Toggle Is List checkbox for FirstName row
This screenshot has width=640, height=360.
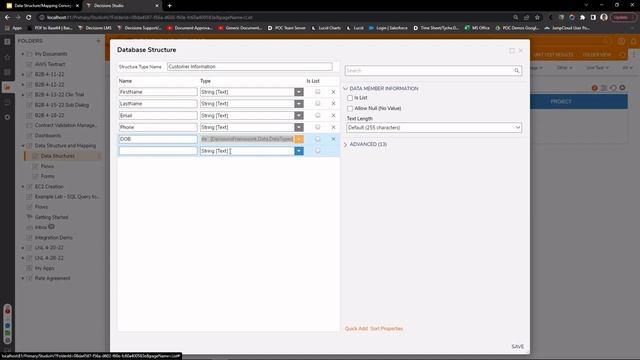[x=318, y=92]
